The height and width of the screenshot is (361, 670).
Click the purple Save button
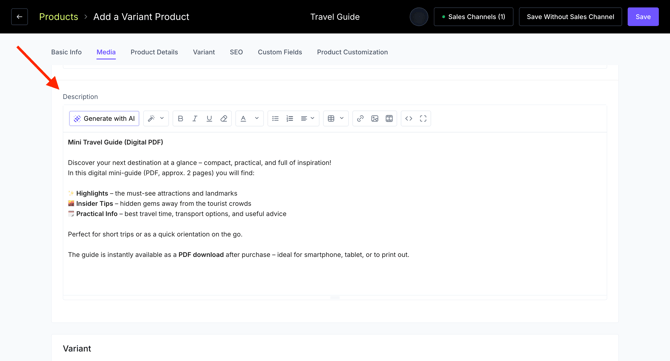(x=643, y=17)
